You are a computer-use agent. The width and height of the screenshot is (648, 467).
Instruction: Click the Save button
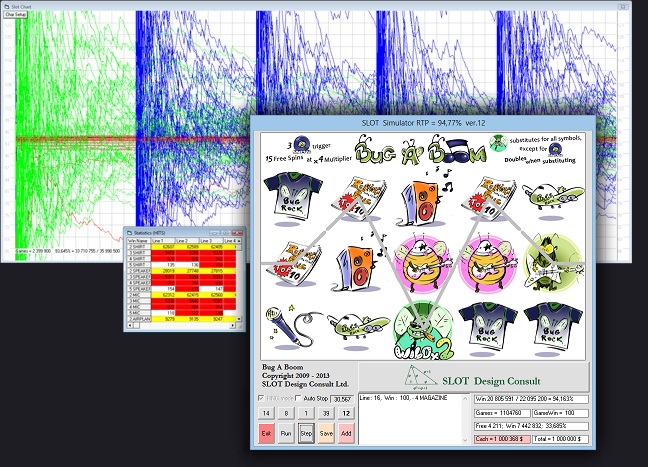point(326,434)
